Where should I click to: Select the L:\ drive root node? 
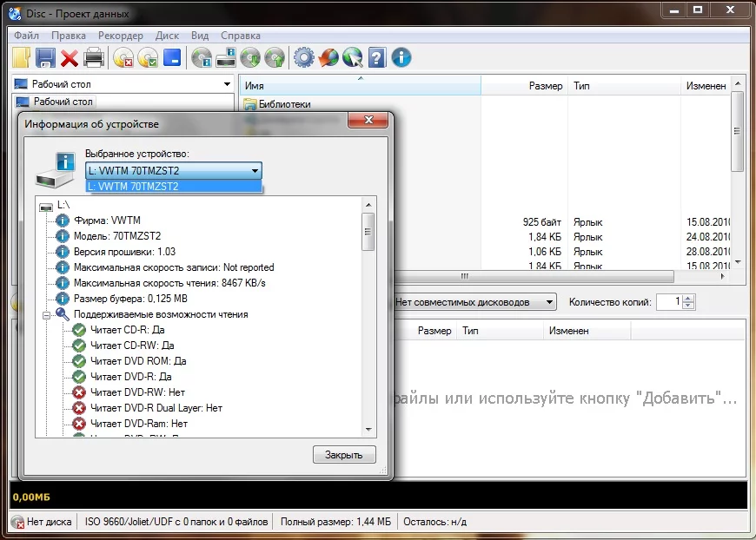point(63,205)
